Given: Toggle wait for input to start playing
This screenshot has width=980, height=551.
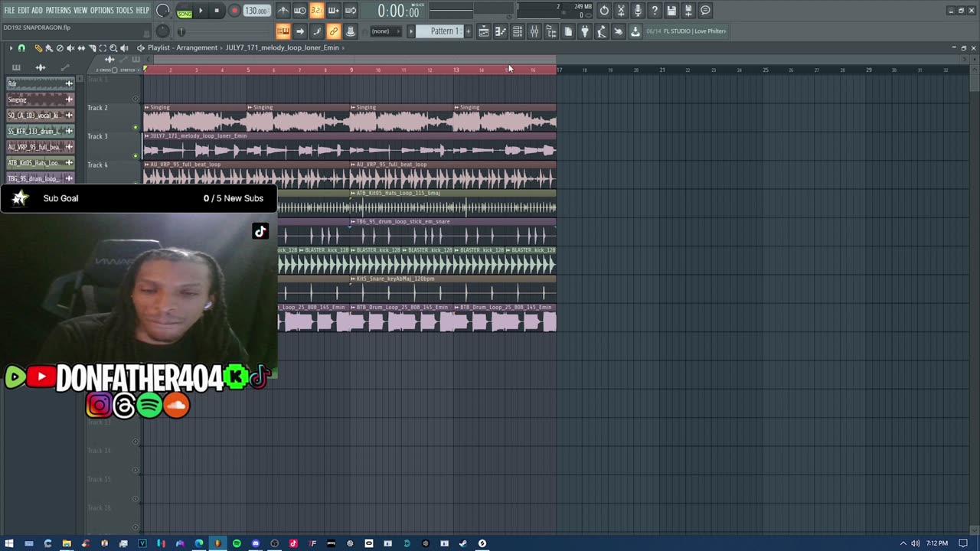Looking at the screenshot, I should coord(300,11).
